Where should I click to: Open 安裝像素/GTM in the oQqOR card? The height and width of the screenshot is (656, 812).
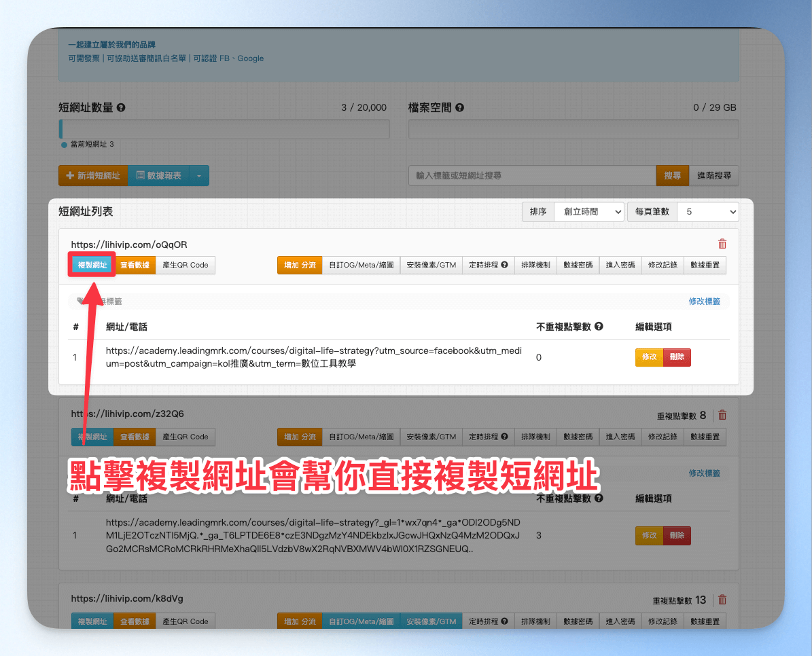pyautogui.click(x=431, y=265)
